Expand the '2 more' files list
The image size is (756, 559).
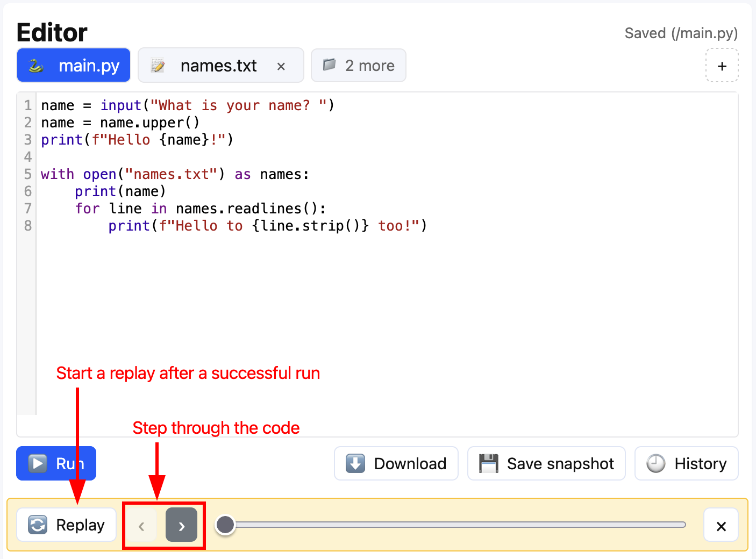point(369,66)
